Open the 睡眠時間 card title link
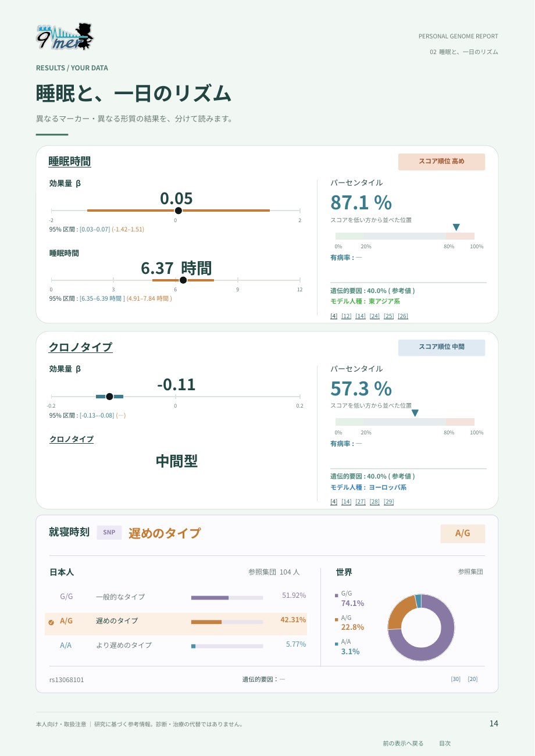The height and width of the screenshot is (756, 535). point(70,161)
